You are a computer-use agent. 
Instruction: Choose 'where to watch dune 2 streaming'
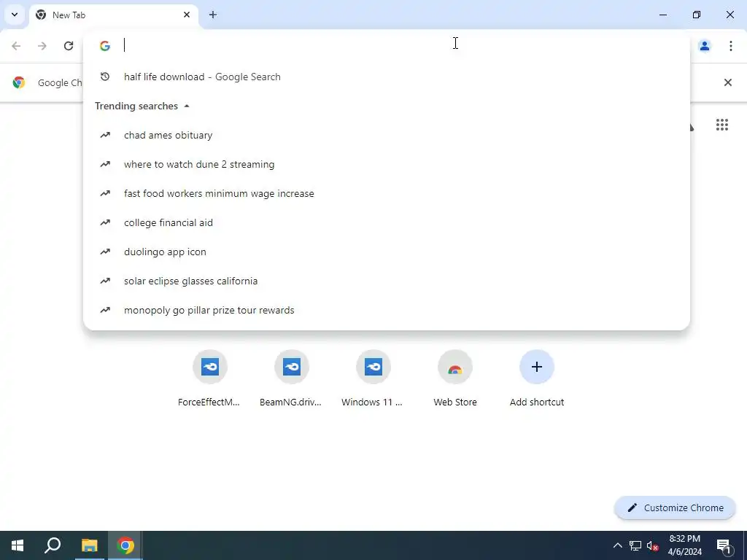(x=387, y=164)
